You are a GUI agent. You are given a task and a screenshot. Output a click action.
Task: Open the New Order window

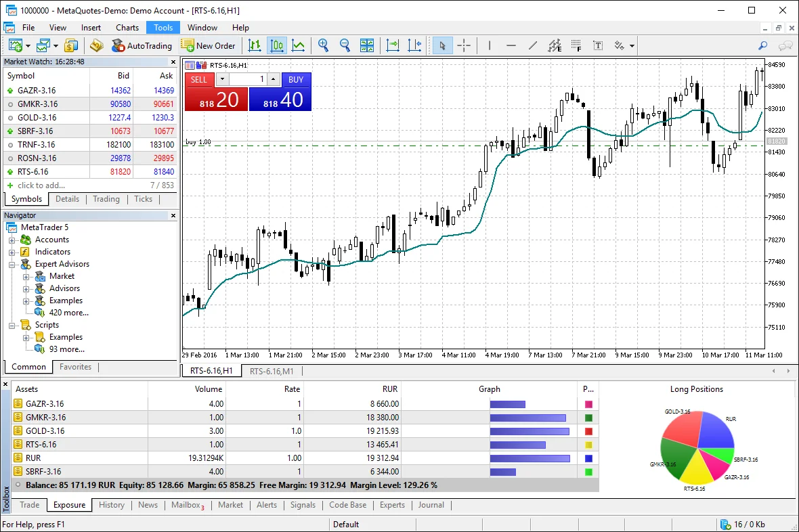pos(209,45)
